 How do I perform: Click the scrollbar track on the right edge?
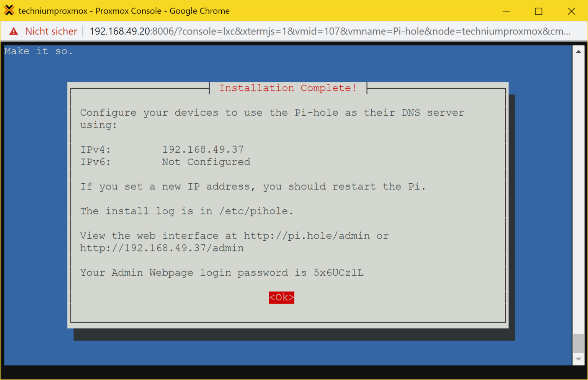point(578,191)
